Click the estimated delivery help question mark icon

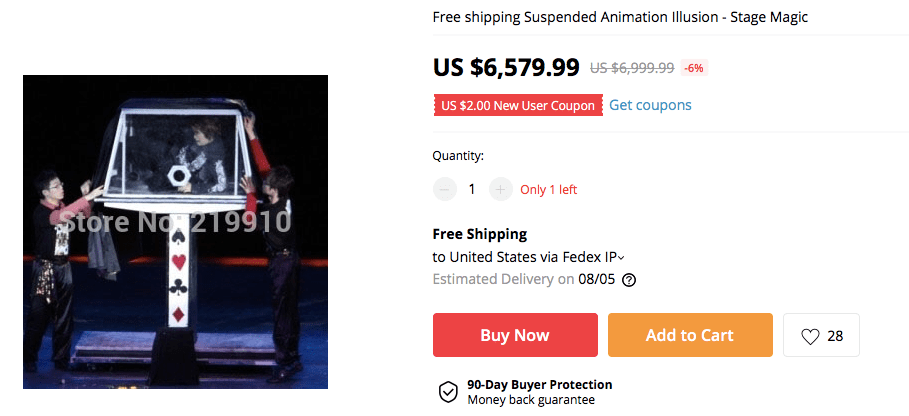[x=629, y=280]
